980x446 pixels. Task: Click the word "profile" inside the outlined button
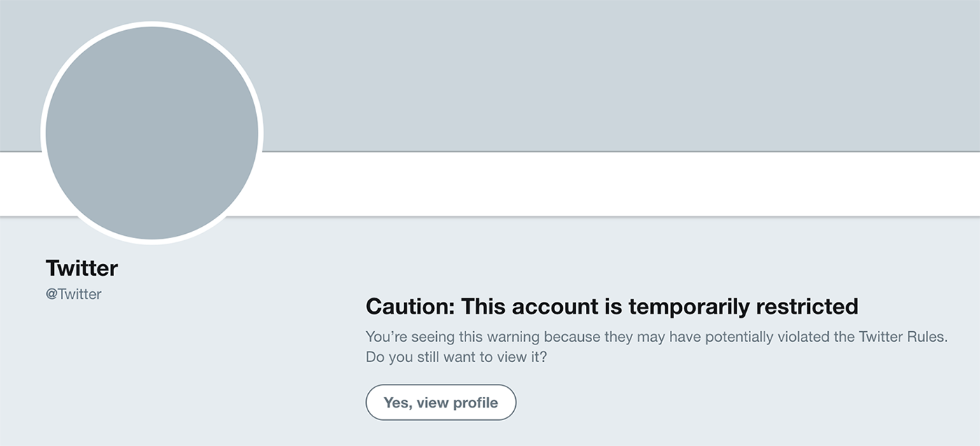(475, 403)
